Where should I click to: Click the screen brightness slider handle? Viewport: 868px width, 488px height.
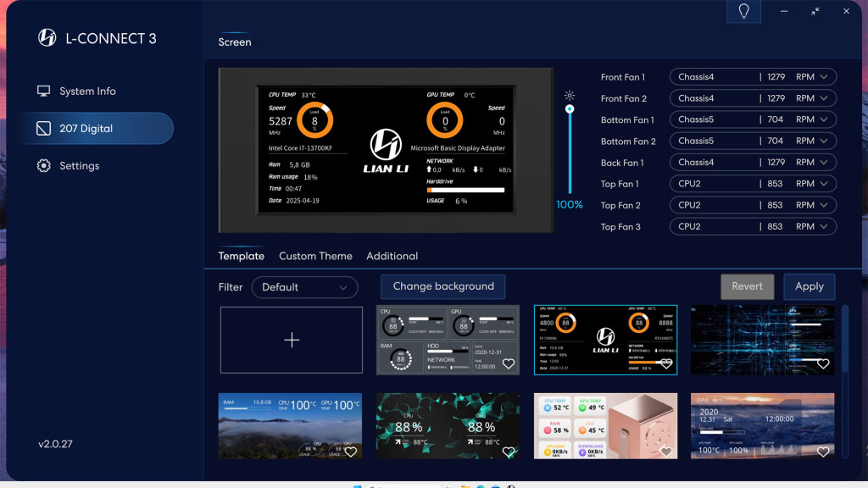click(570, 109)
